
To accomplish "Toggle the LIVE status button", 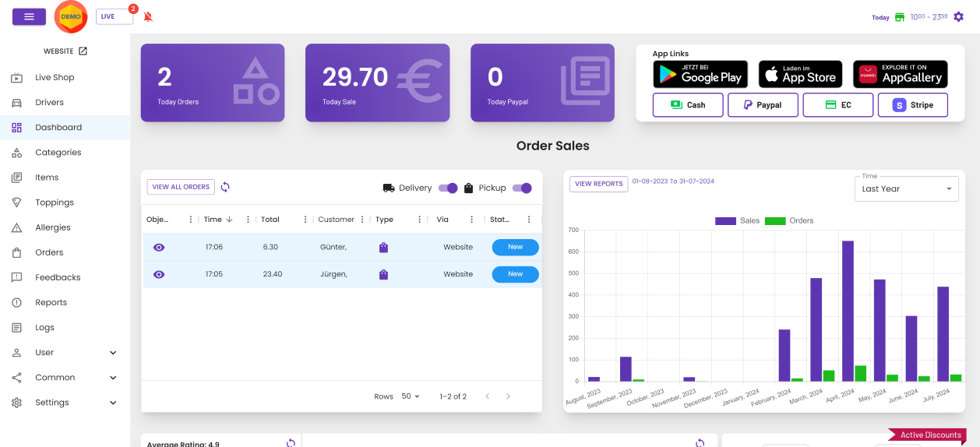I will [x=114, y=16].
